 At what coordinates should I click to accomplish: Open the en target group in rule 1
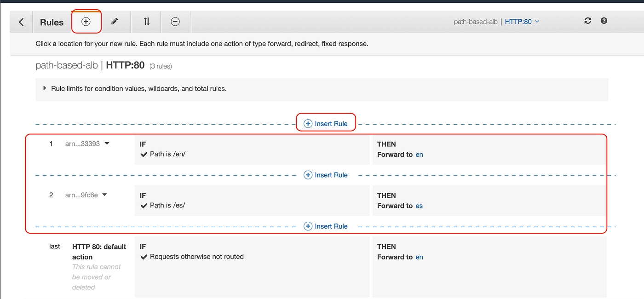point(419,155)
